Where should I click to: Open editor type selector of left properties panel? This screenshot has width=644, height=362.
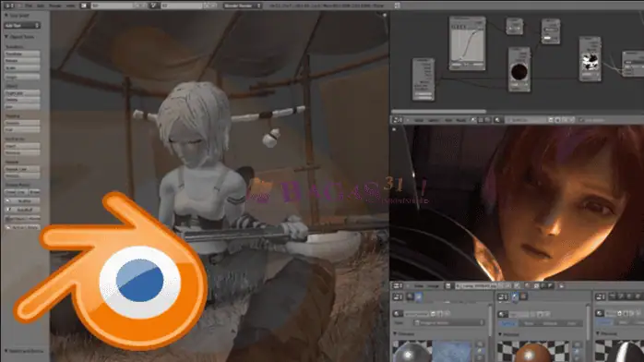pyautogui.click(x=398, y=296)
